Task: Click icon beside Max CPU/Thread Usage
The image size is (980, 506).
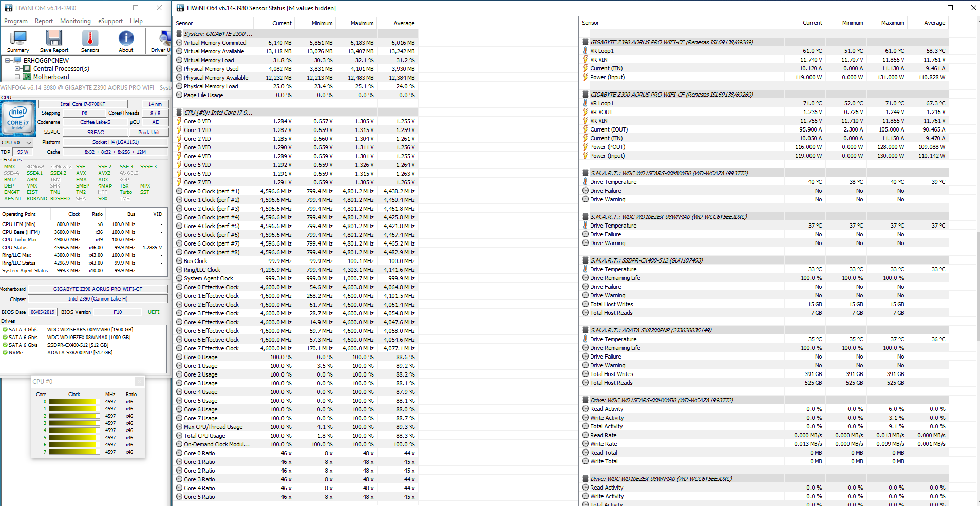Action: coord(179,427)
